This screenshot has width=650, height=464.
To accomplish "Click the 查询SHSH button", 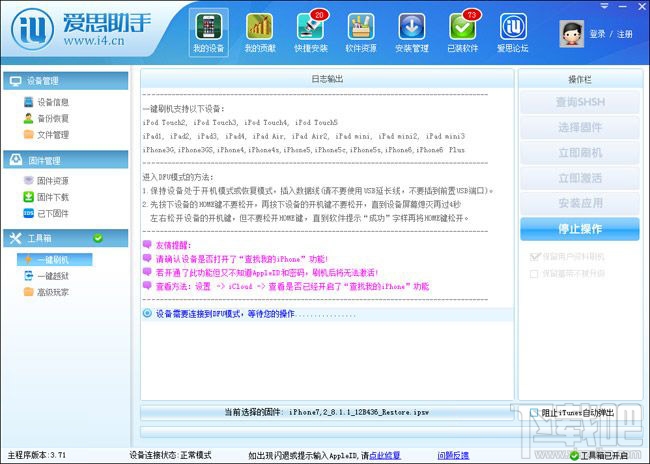I will tap(580, 102).
